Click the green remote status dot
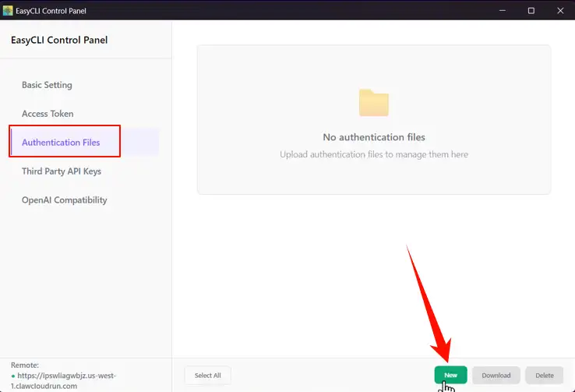The image size is (575, 392). [13, 376]
